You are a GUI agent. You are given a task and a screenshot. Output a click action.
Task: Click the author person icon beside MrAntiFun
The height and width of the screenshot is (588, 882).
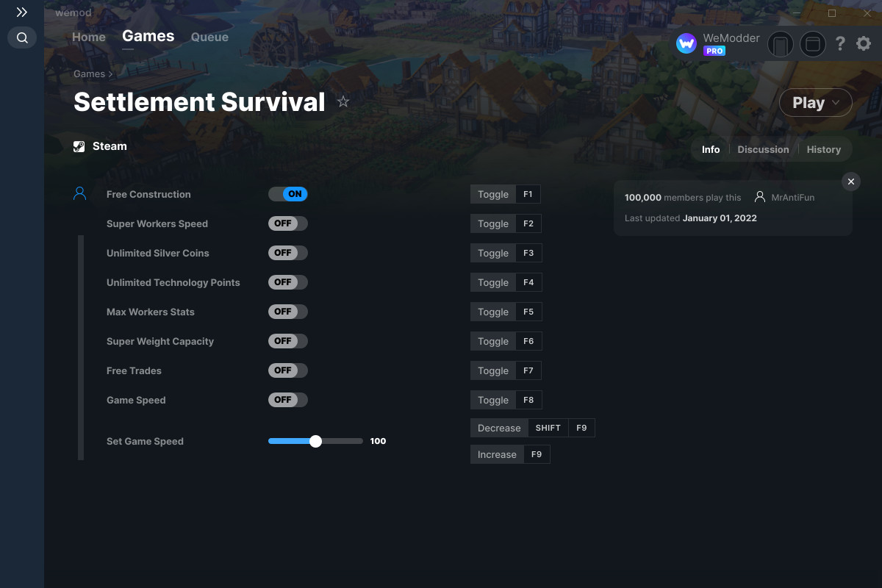tap(760, 197)
